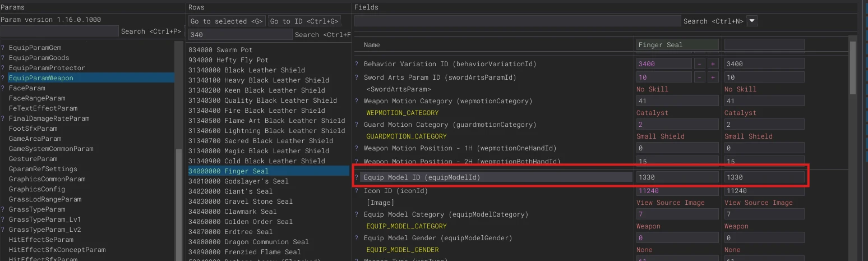Click help icon for Weapon Motion Position - 1H
This screenshot has width=868, height=261.
[x=357, y=148]
